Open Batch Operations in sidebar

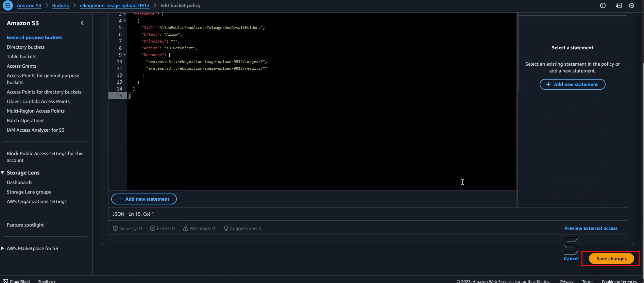tap(26, 120)
